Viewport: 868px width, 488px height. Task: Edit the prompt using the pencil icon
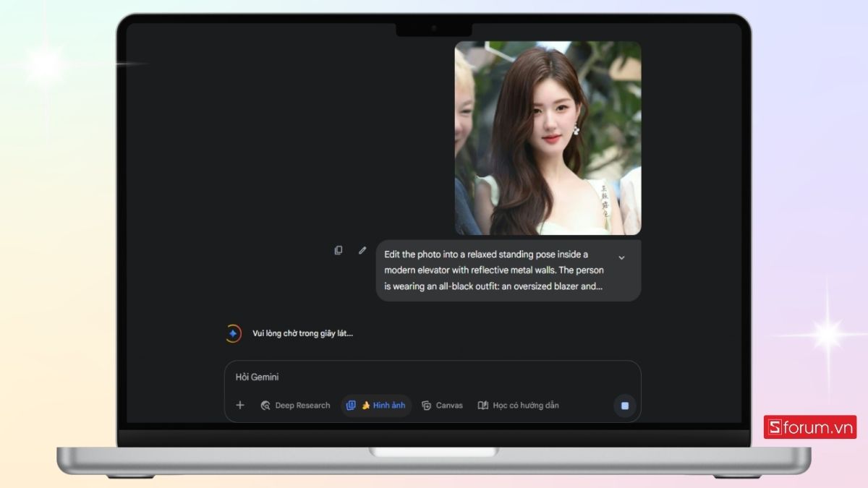[362, 250]
